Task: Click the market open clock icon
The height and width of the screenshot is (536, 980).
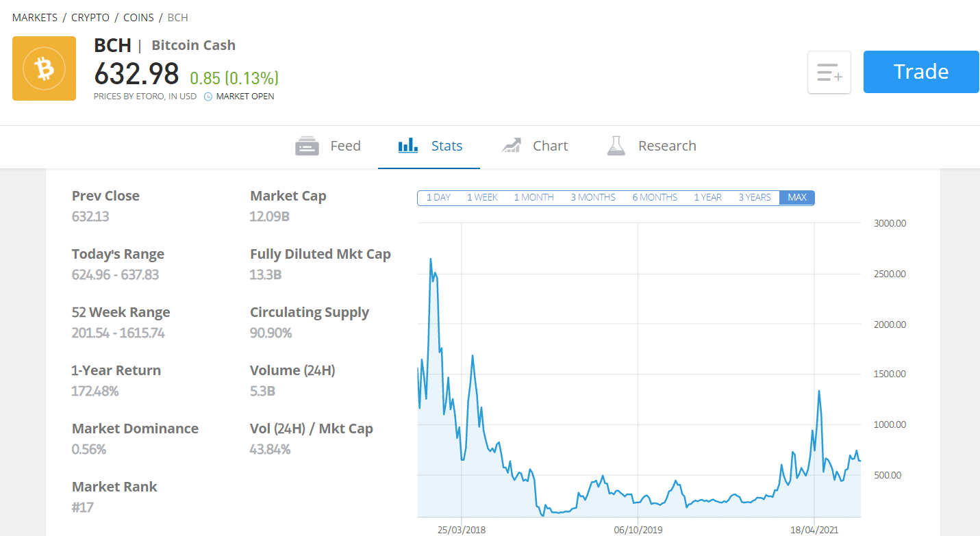Action: (x=208, y=97)
